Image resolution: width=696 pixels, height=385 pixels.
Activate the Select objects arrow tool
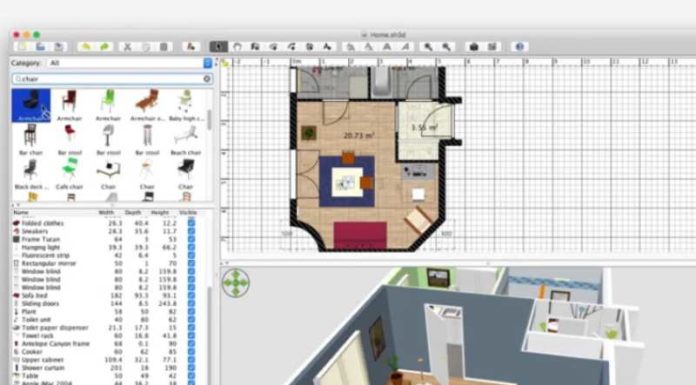point(218,47)
